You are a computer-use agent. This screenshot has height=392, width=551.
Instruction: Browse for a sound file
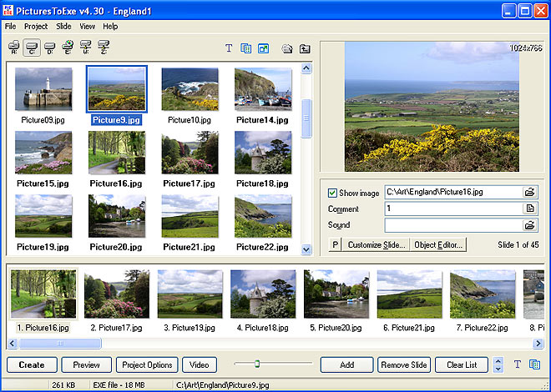pos(529,225)
